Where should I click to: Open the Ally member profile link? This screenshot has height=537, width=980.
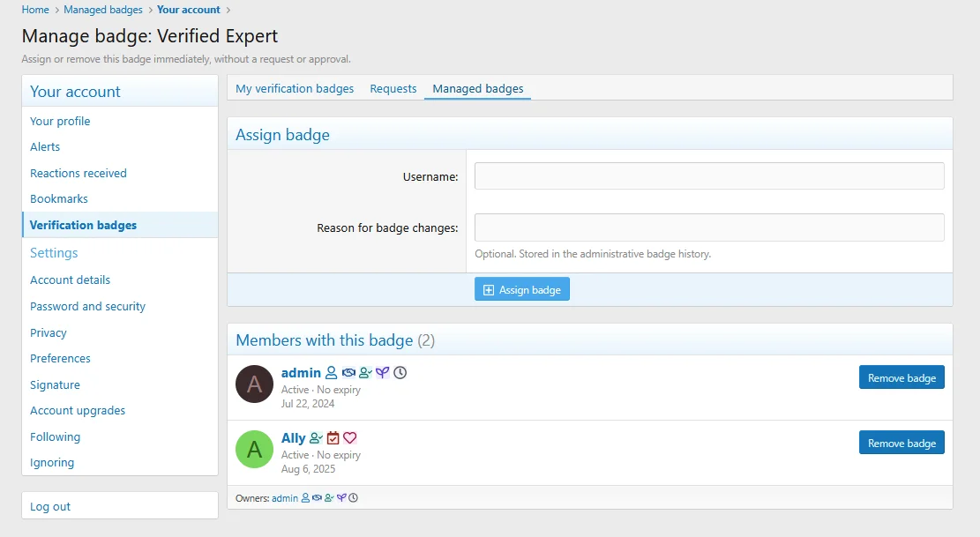coord(293,437)
